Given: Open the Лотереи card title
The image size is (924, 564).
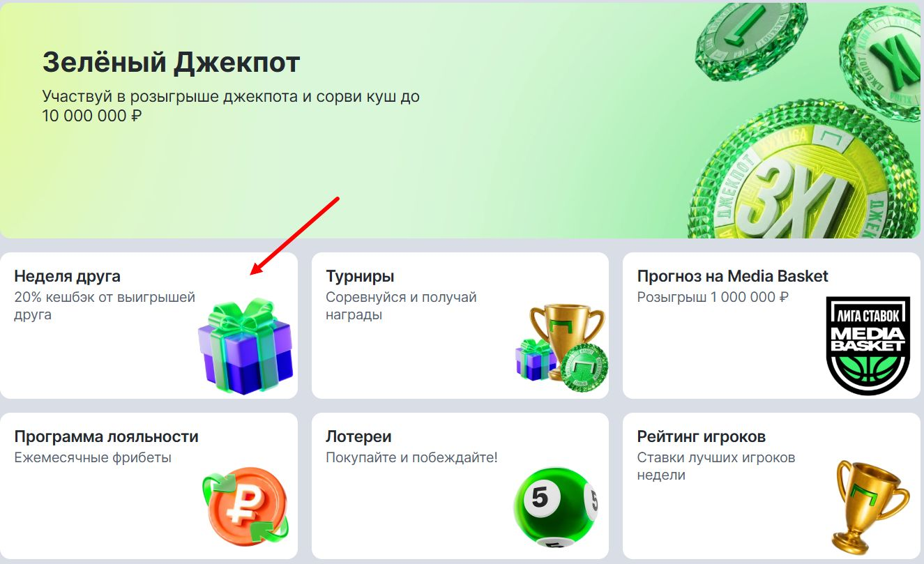Looking at the screenshot, I should pos(358,437).
